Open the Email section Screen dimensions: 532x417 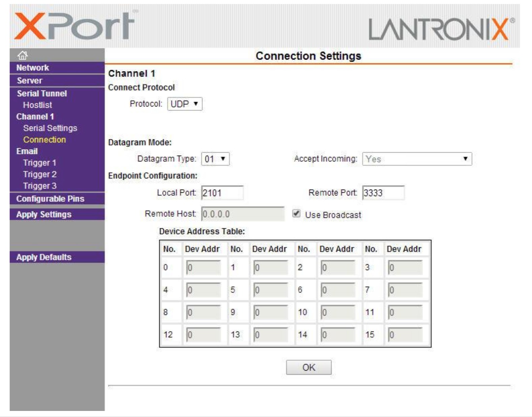click(27, 151)
